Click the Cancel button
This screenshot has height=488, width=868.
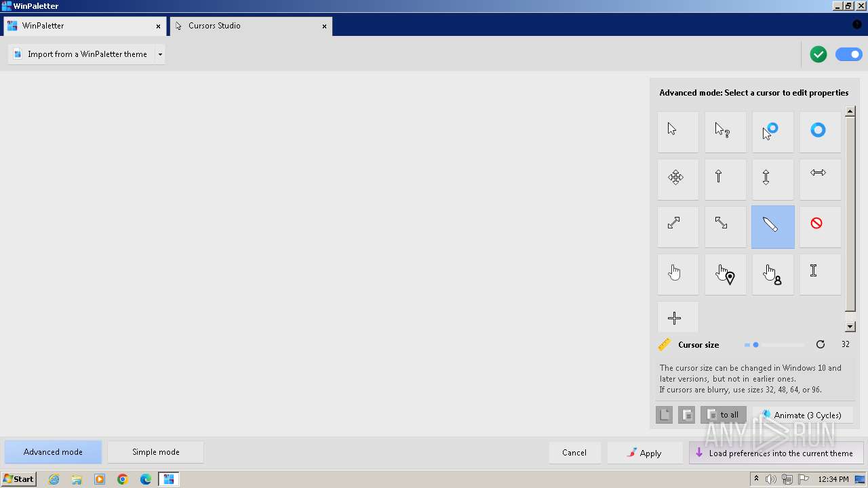pyautogui.click(x=574, y=453)
